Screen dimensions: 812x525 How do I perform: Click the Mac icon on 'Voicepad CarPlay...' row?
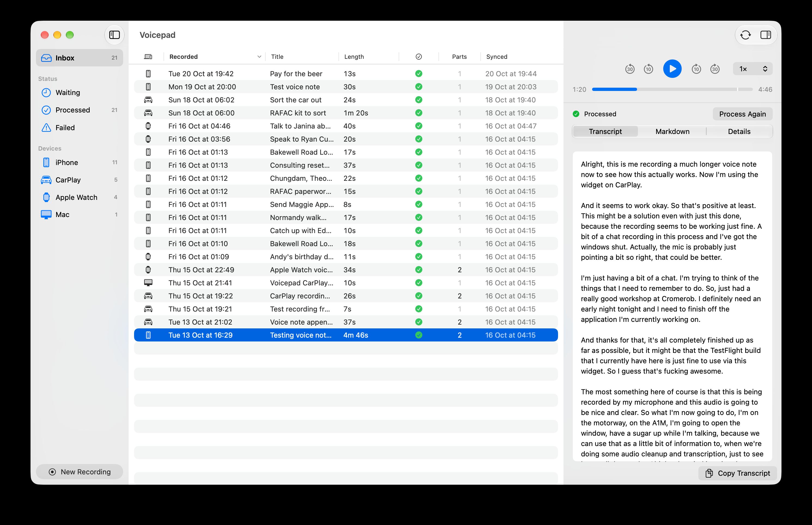coord(148,283)
